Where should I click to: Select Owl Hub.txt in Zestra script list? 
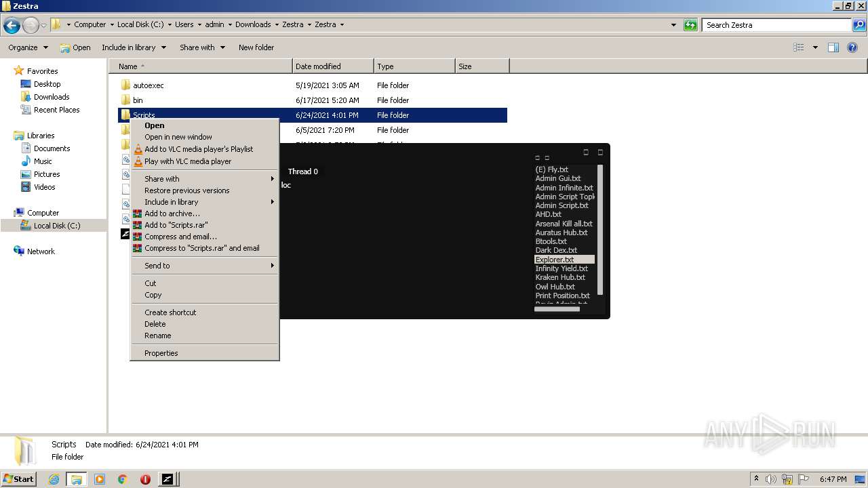(x=555, y=287)
